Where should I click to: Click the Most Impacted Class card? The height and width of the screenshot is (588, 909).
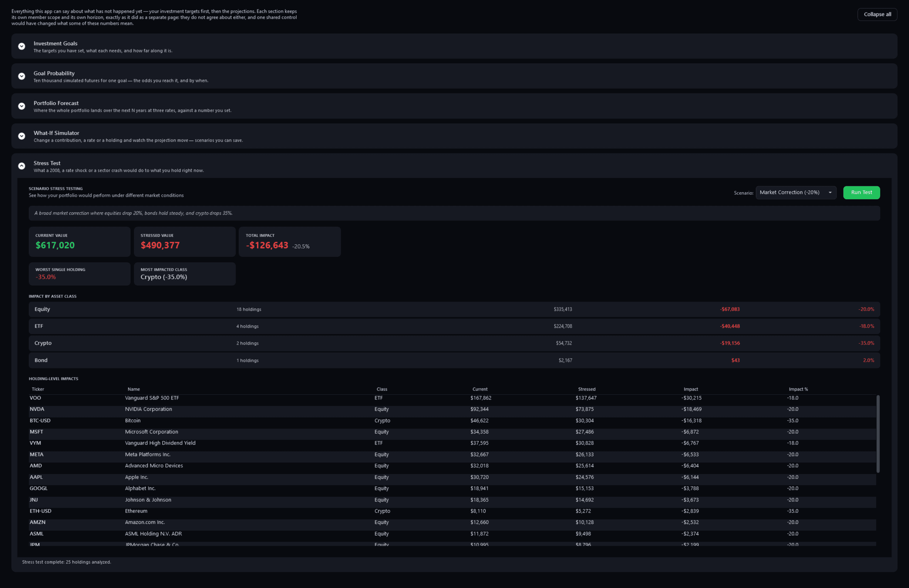185,274
